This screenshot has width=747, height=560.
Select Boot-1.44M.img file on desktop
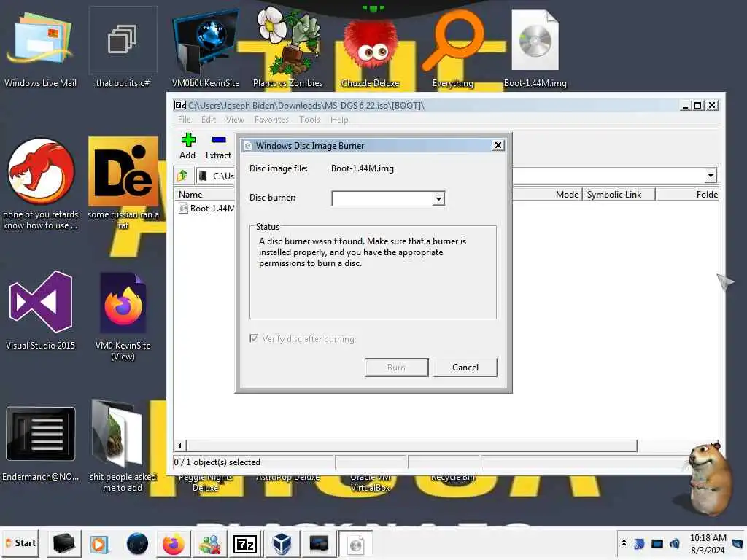click(535, 47)
